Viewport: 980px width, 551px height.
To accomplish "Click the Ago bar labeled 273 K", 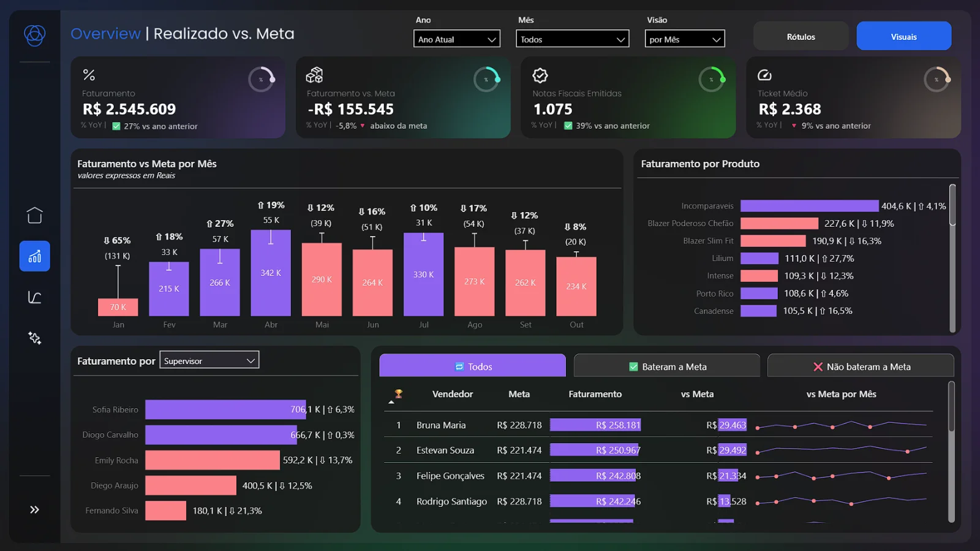I will coord(474,281).
